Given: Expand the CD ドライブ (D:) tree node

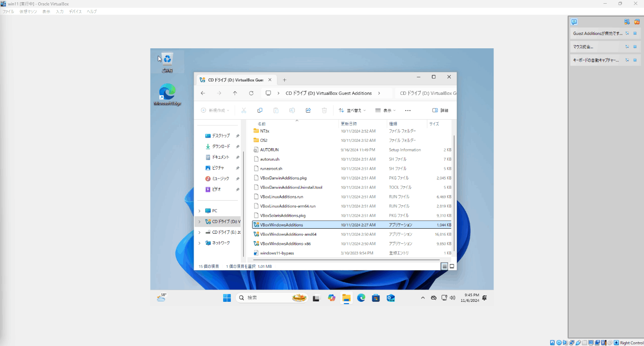Looking at the screenshot, I should pyautogui.click(x=199, y=221).
